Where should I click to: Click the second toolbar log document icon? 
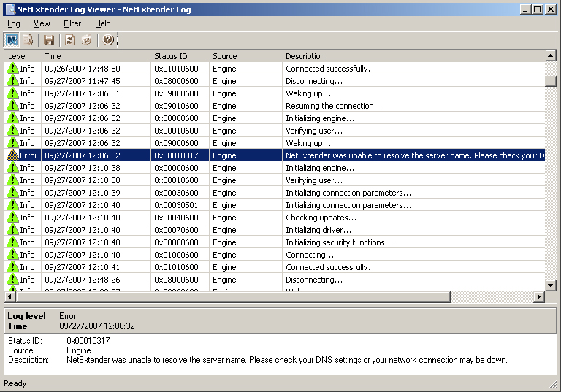(28, 40)
